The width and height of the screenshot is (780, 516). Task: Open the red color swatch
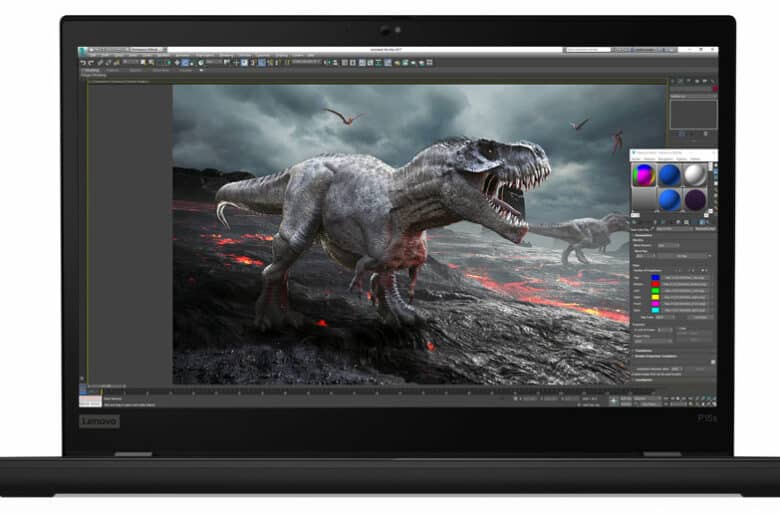tap(655, 284)
